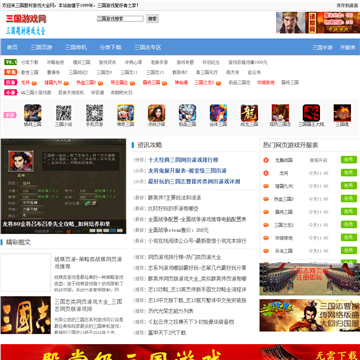Open the 龙将 slideshow image with the character portrait
The image size is (360, 360).
point(63,186)
